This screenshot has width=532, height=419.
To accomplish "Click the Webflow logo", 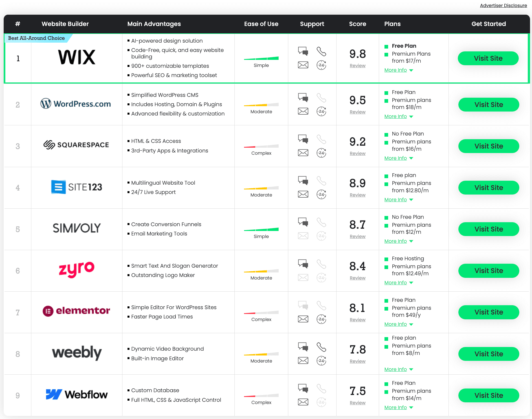I will pyautogui.click(x=77, y=394).
